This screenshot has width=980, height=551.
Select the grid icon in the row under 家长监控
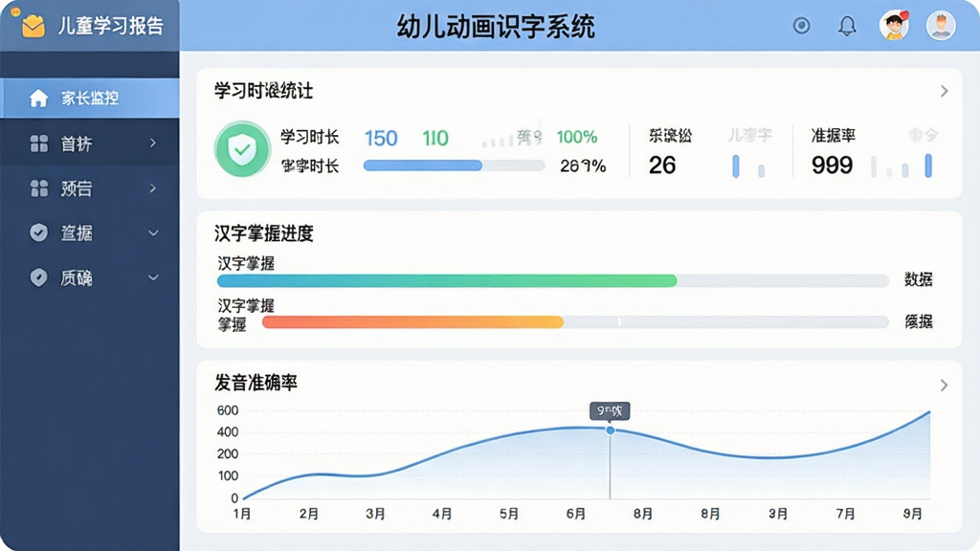(x=38, y=143)
